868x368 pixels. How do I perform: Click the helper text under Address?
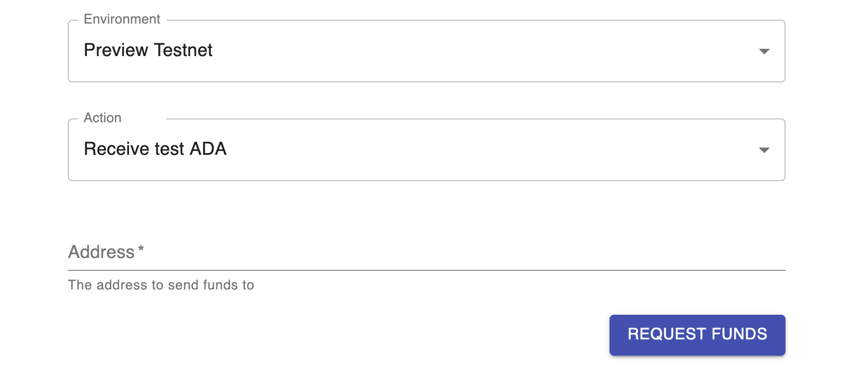pyautogui.click(x=161, y=285)
